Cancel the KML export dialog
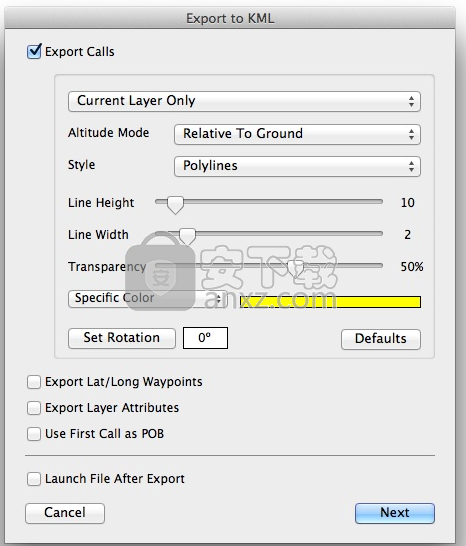 (x=65, y=513)
